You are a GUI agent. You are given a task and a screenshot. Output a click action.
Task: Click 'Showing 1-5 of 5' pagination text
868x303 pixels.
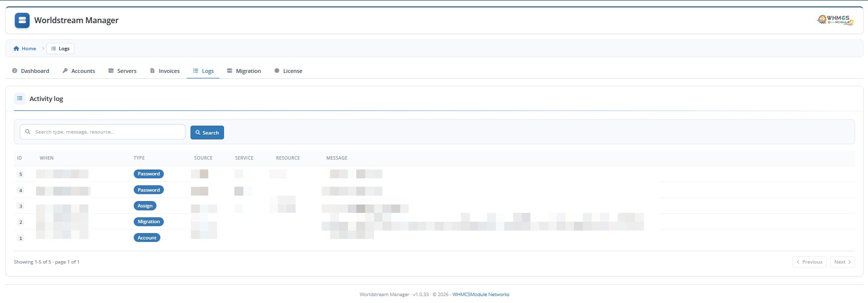[x=33, y=262]
